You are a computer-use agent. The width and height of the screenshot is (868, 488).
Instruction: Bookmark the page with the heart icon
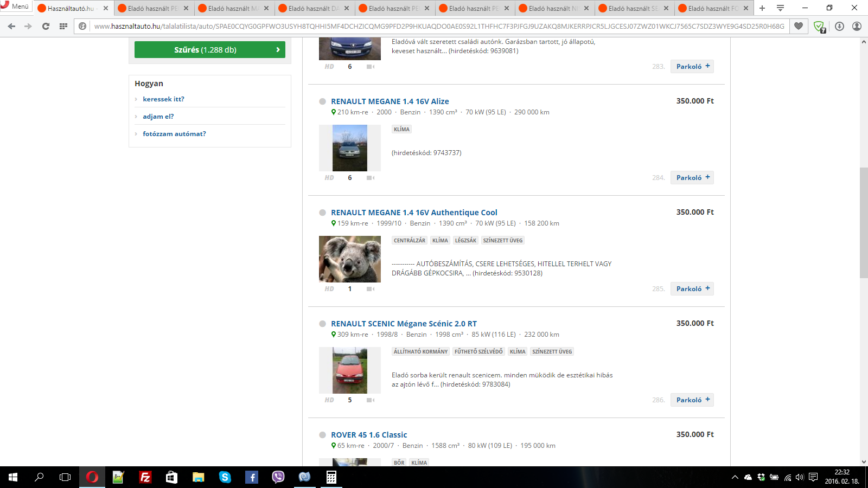click(799, 26)
